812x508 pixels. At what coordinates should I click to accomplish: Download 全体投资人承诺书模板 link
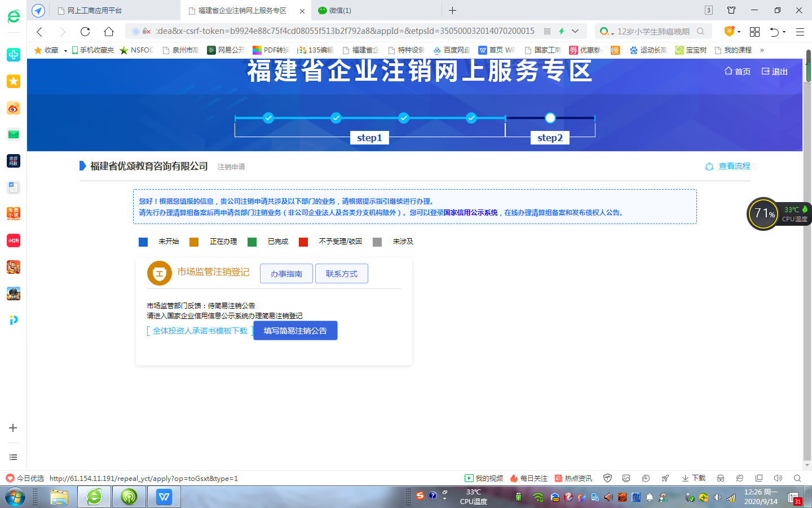pos(200,331)
